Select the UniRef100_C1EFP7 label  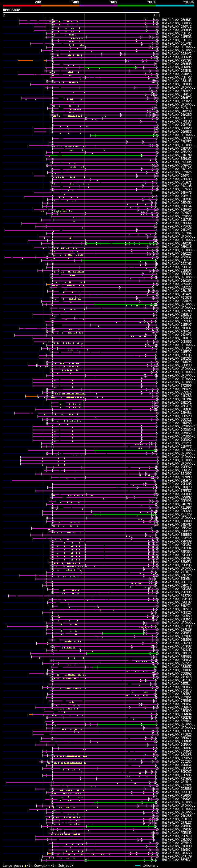pyautogui.click(x=177, y=351)
